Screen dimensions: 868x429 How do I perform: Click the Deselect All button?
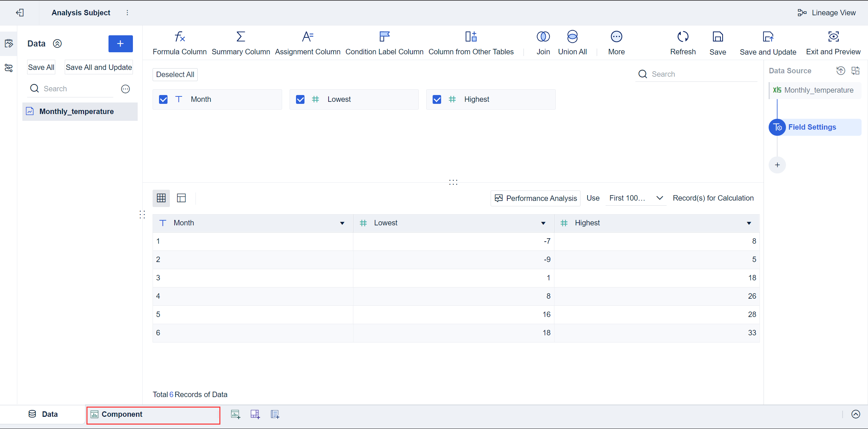pos(175,75)
